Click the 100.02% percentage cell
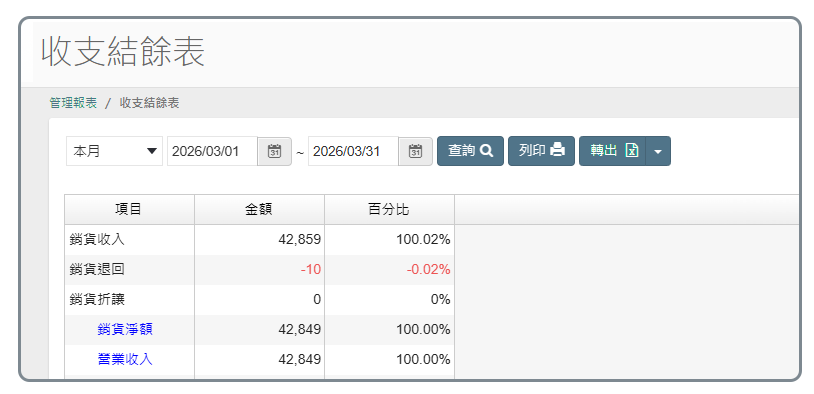The height and width of the screenshot is (394, 814). tap(389, 239)
